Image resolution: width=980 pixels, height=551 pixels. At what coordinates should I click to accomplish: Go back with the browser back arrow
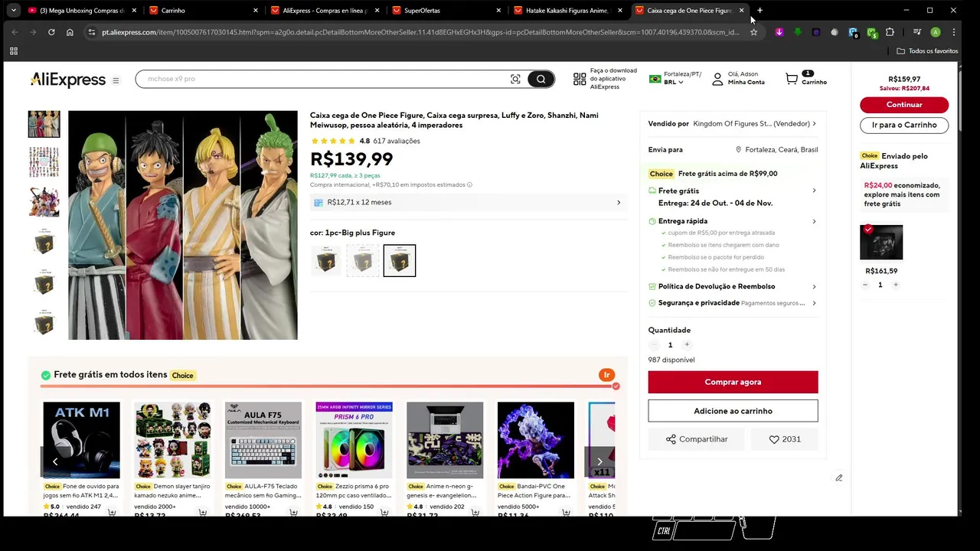click(x=15, y=32)
